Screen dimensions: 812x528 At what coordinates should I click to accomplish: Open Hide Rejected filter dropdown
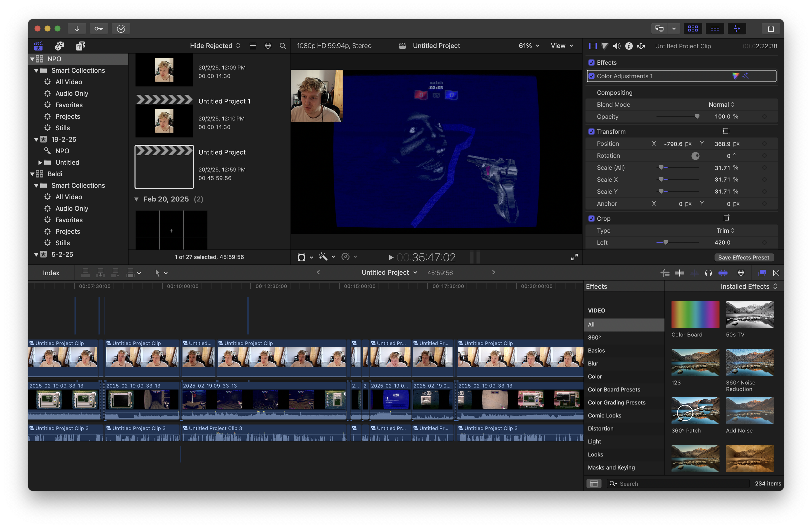[x=215, y=46]
